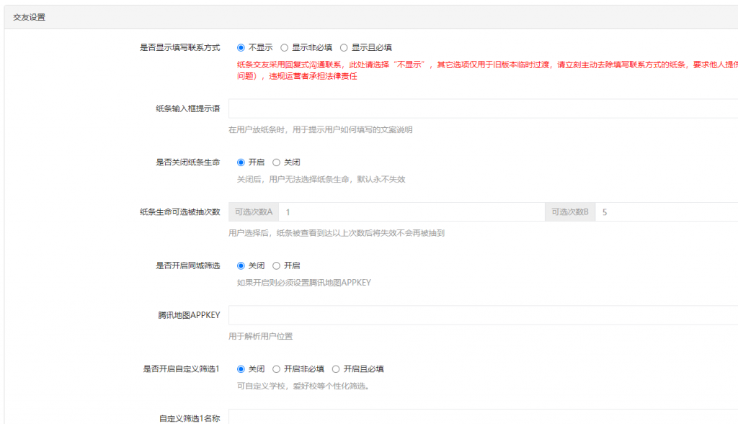Select 开启 for 是否开启同城筛选
The height and width of the screenshot is (424, 750).
276,266
